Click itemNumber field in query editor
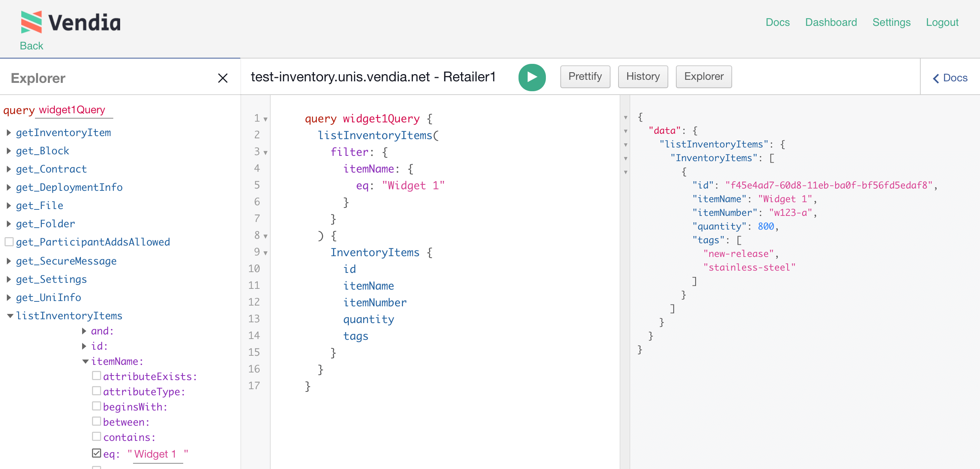980x469 pixels. point(375,303)
